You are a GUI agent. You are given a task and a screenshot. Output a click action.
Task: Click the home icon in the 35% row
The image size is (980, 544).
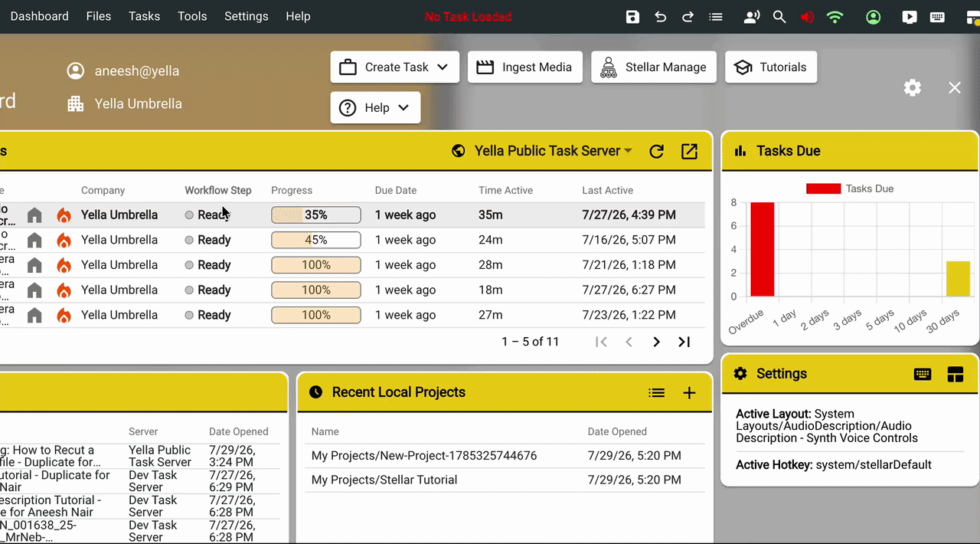[34, 215]
